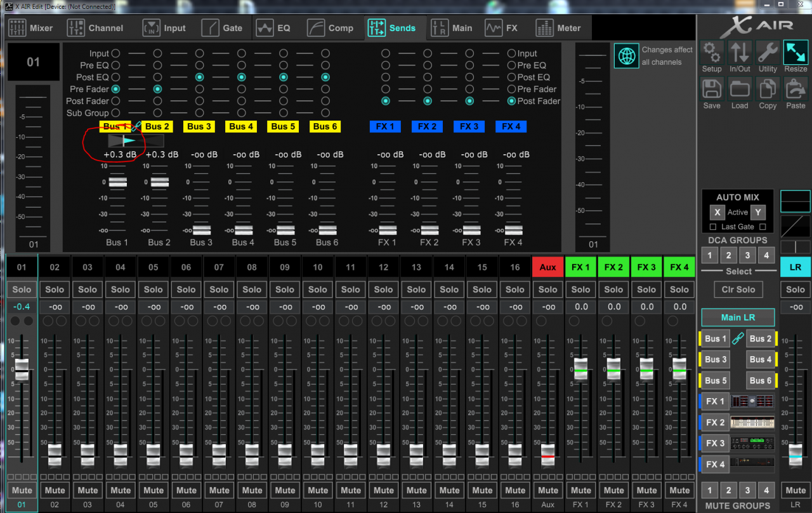Check the left Last Gate checkbox
Screen dimensions: 812x513
pos(713,227)
